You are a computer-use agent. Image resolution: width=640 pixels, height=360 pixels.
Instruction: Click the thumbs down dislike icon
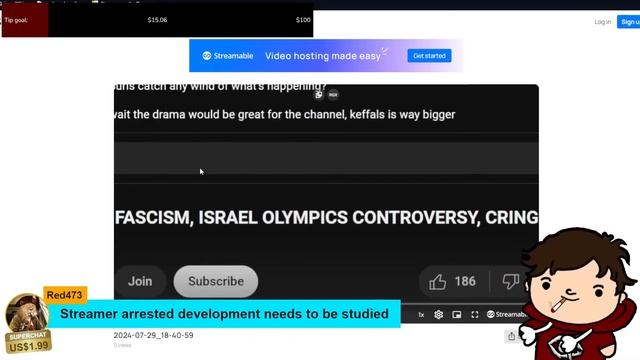coord(511,281)
